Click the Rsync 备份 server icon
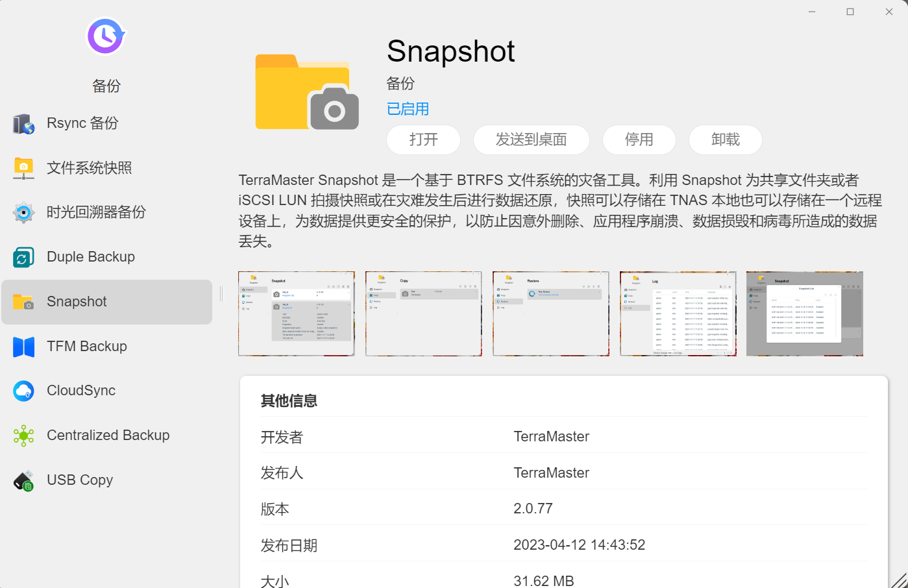This screenshot has width=908, height=588. click(24, 123)
